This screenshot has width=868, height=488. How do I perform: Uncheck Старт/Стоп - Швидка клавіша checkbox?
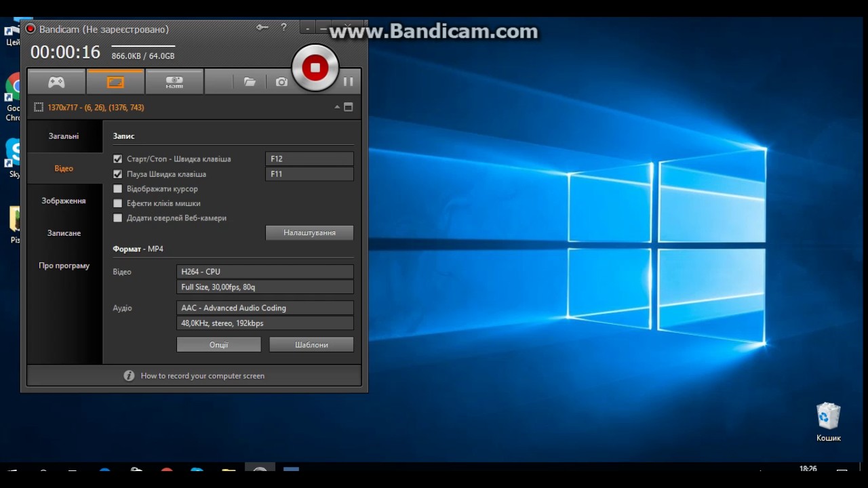(x=117, y=159)
